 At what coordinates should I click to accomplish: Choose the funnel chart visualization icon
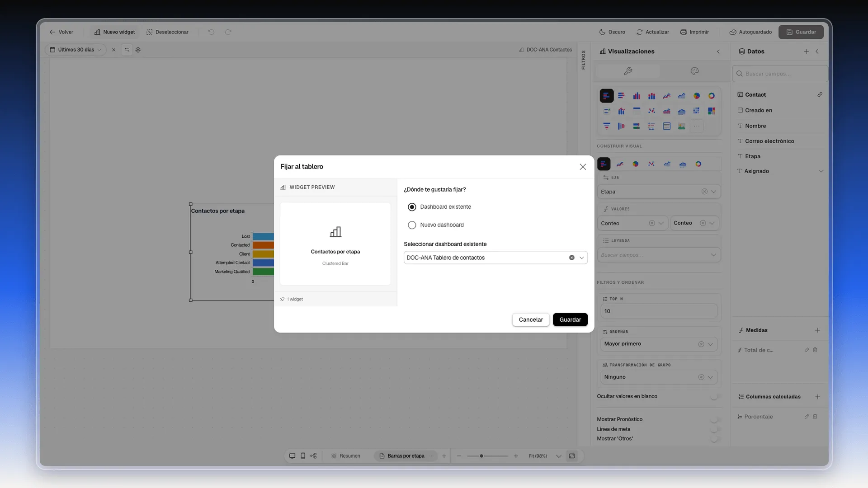(x=607, y=126)
